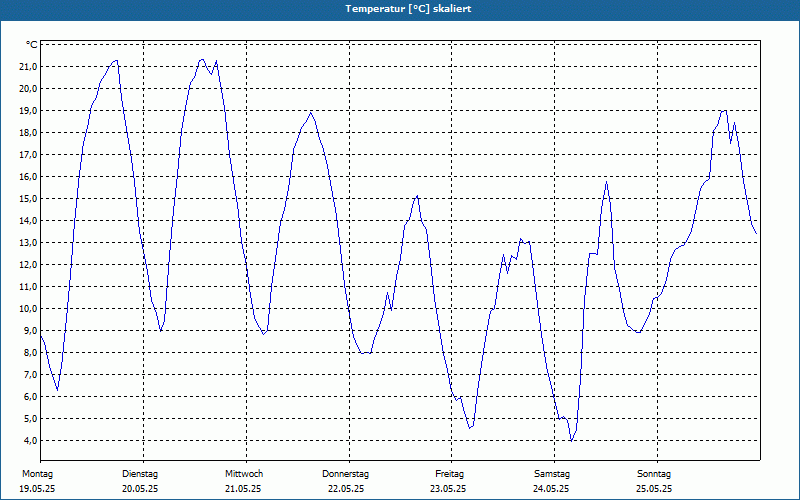Click the 'Montag' day label
The width and height of the screenshot is (800, 500).
(37, 474)
